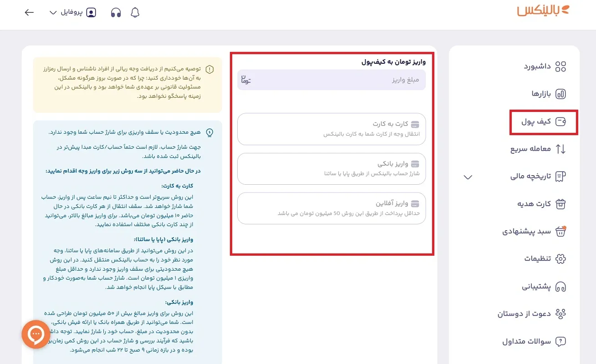The height and width of the screenshot is (364, 596).
Task: Click the Toman currency symbol in amount field
Action: pyautogui.click(x=246, y=80)
